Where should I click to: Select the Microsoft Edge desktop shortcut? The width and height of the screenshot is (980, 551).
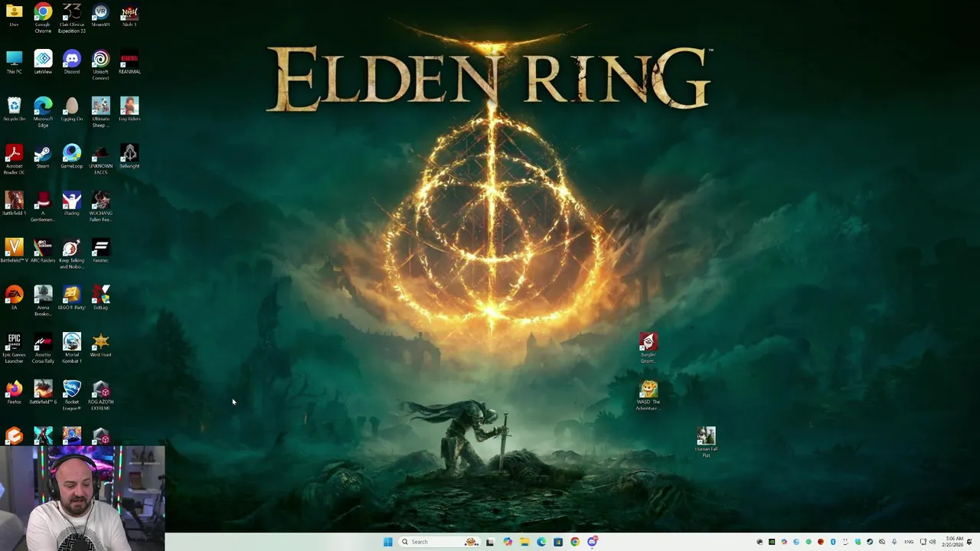point(43,112)
